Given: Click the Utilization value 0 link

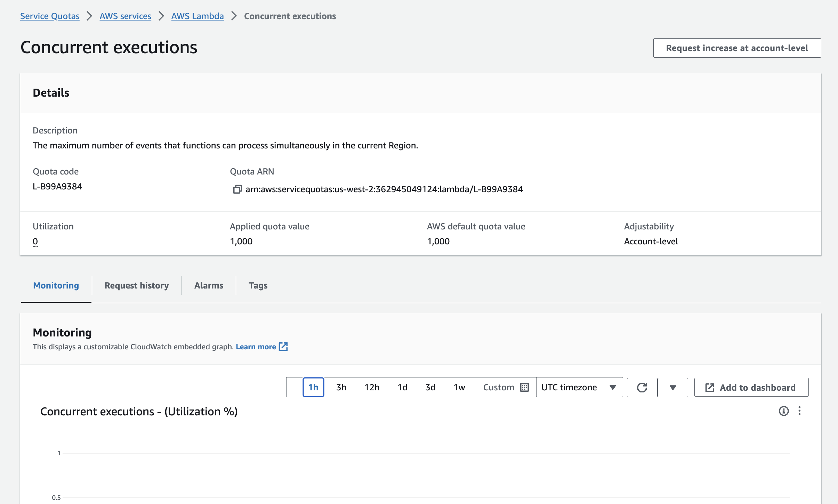Looking at the screenshot, I should 35,241.
